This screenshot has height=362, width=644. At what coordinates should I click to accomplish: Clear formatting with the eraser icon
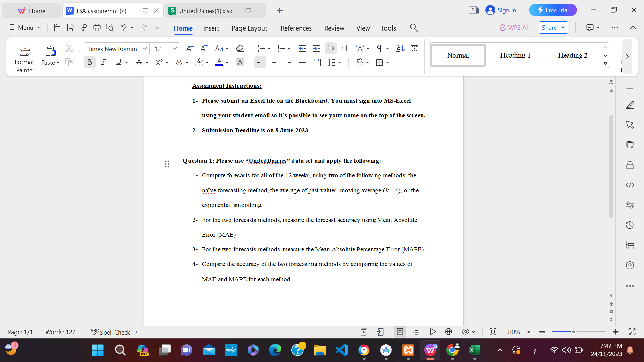click(x=240, y=48)
